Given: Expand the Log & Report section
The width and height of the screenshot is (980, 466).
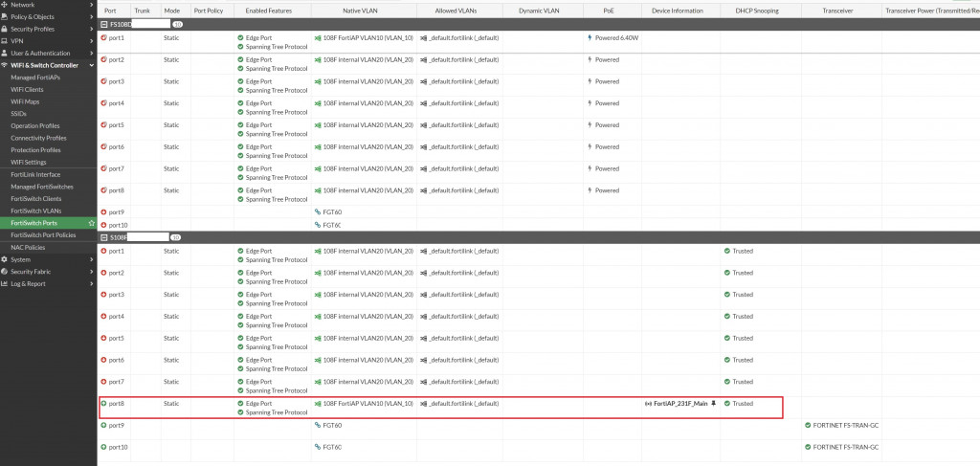Looking at the screenshot, I should click(92, 283).
